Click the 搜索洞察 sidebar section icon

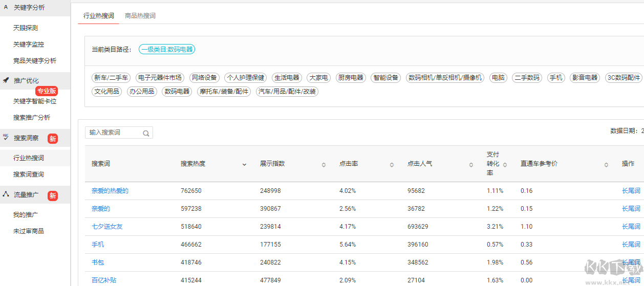(6, 137)
